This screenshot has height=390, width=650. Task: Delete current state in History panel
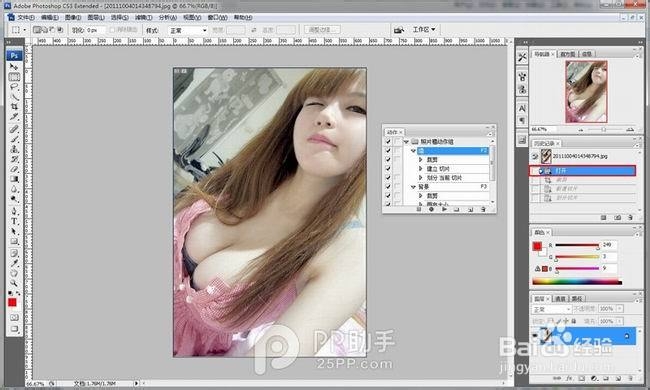pyautogui.click(x=630, y=217)
